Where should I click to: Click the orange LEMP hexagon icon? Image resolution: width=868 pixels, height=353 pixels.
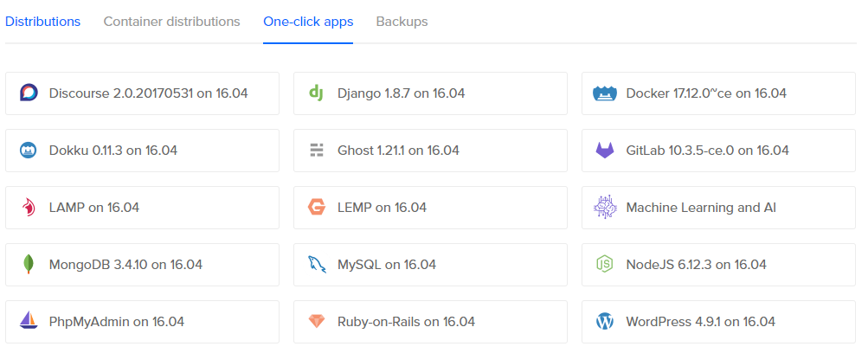pyautogui.click(x=316, y=208)
